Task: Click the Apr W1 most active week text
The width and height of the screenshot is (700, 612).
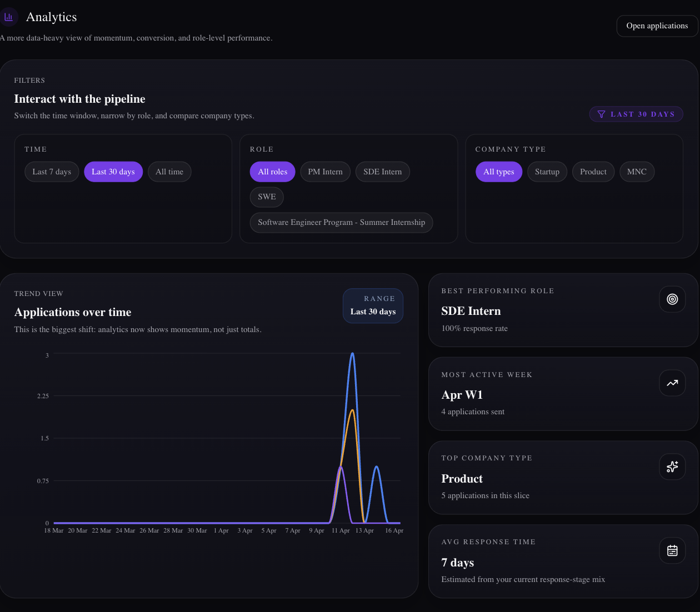Action: [x=462, y=395]
